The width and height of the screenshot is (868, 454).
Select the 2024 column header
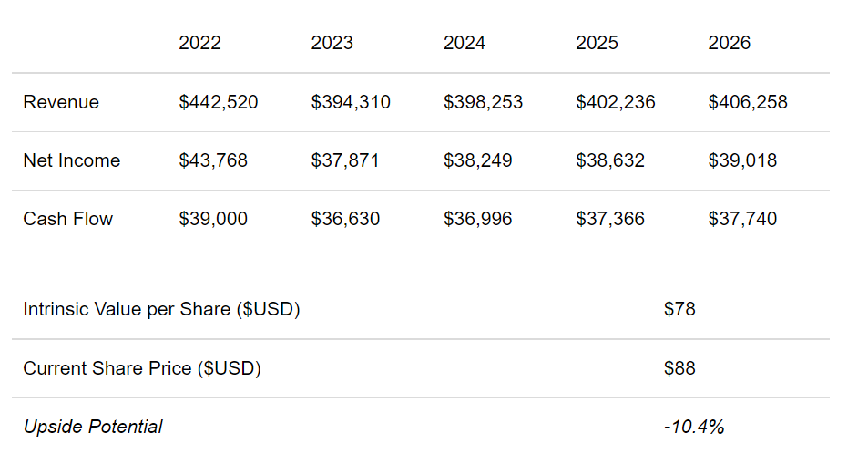465,43
